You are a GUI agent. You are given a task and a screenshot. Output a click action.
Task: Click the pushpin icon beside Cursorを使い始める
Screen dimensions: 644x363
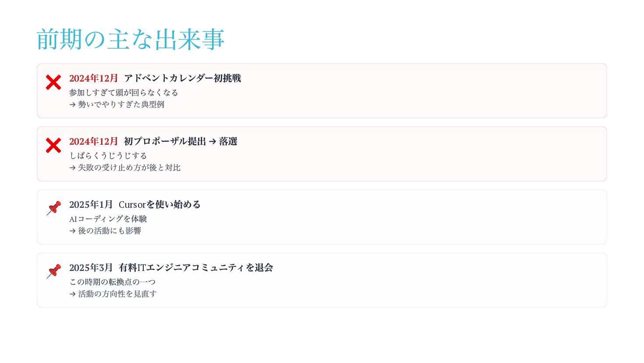(x=53, y=208)
